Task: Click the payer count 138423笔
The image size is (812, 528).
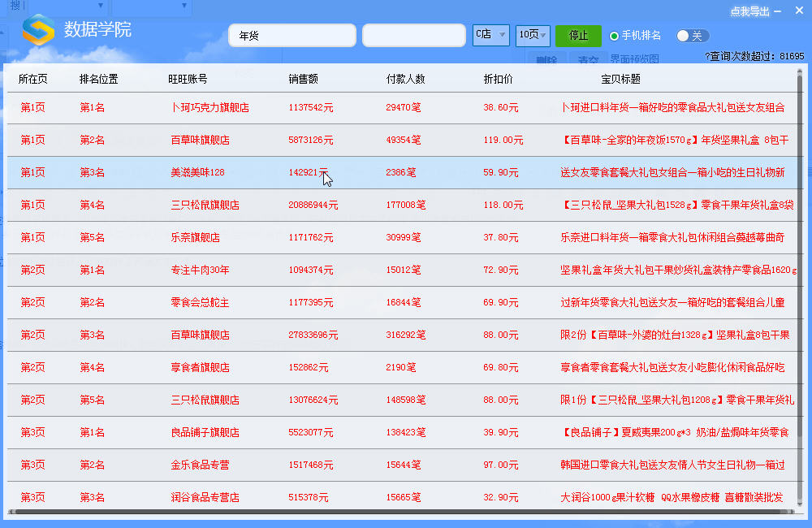Action: click(405, 432)
